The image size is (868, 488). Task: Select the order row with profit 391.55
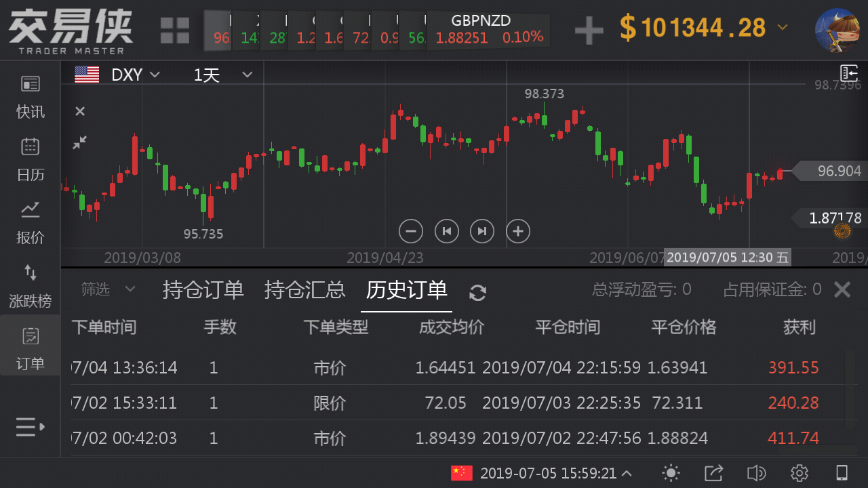(448, 368)
